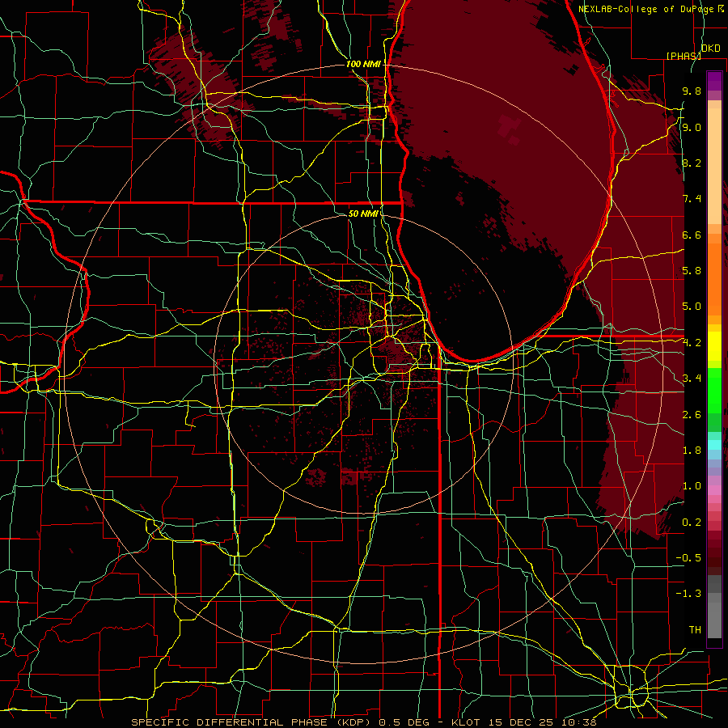Click the cyan band of the color bar

714,445
